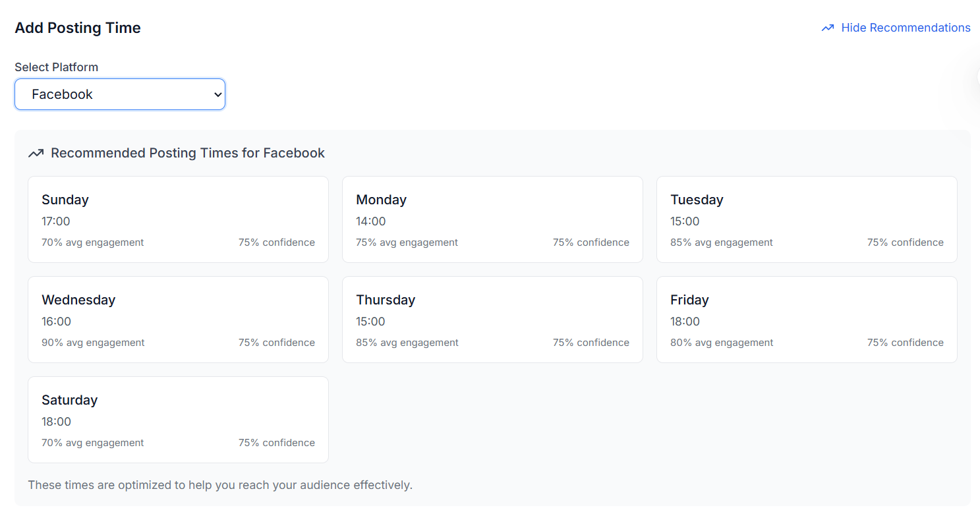The height and width of the screenshot is (514, 980).
Task: Click the Select Platform label
Action: pos(57,67)
